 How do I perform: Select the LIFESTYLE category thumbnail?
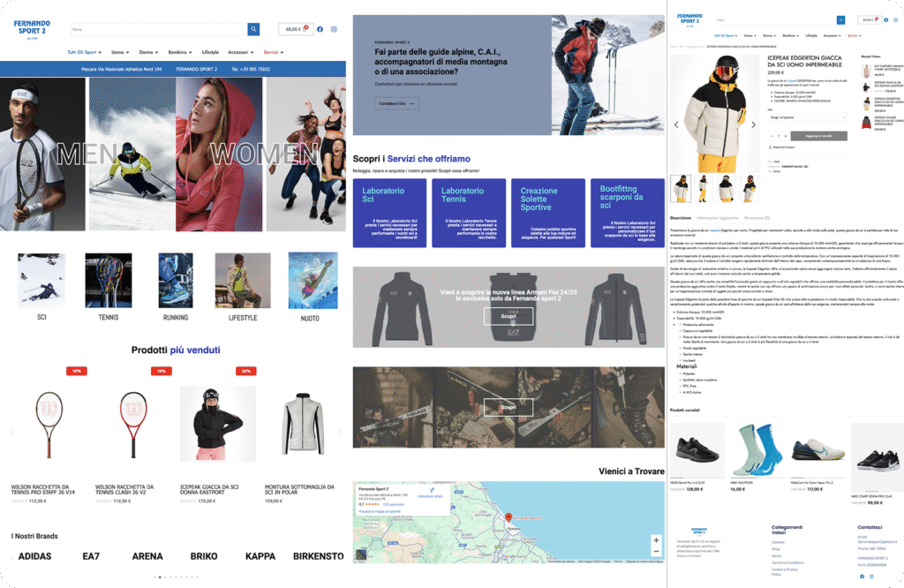243,280
